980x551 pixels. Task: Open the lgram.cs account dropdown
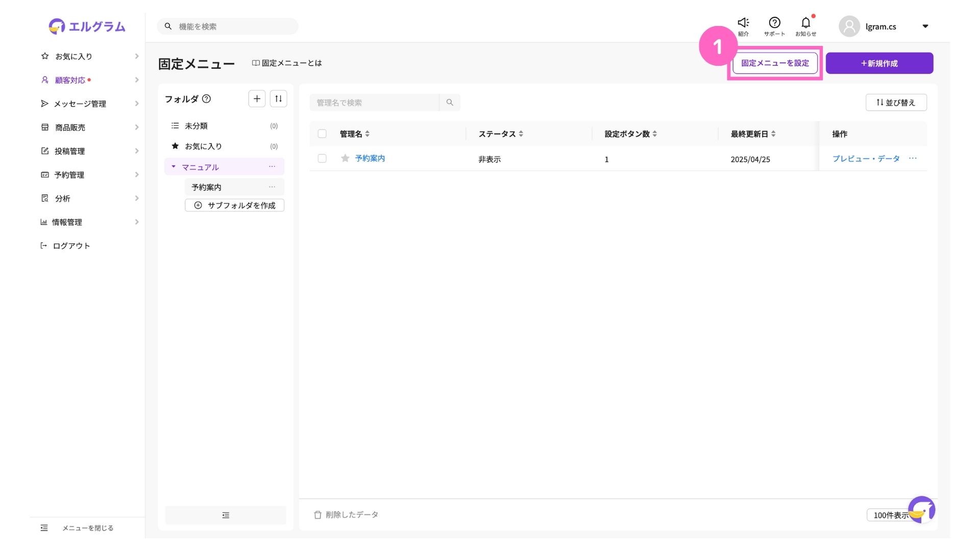click(x=925, y=27)
